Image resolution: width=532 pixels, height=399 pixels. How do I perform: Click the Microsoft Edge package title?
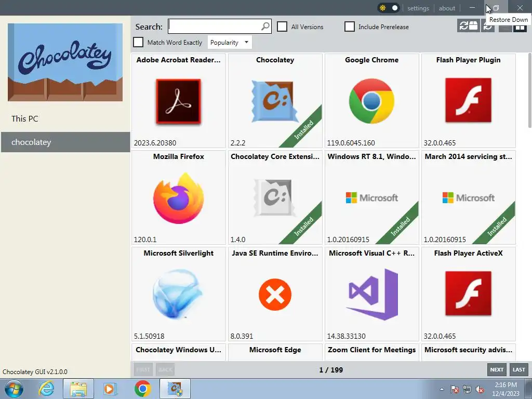(275, 350)
